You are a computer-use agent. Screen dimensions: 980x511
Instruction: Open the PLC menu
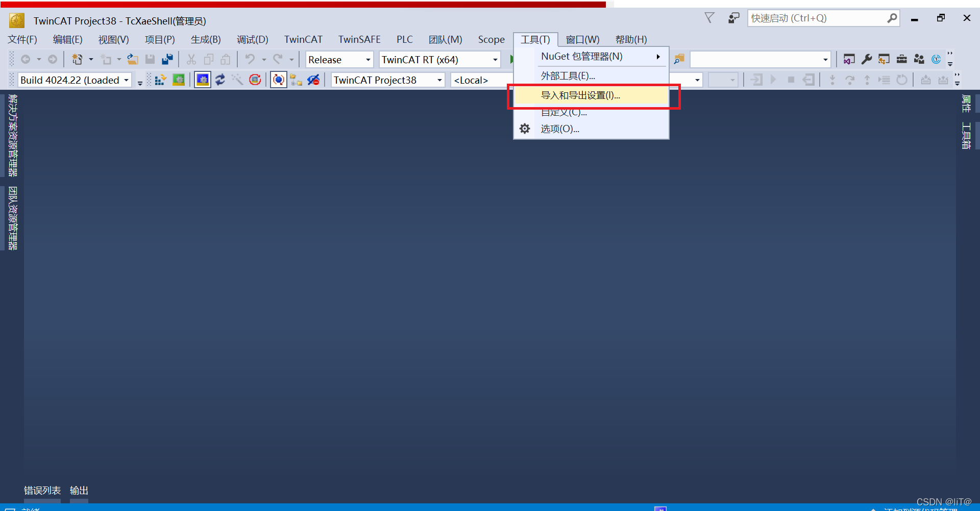tap(405, 40)
